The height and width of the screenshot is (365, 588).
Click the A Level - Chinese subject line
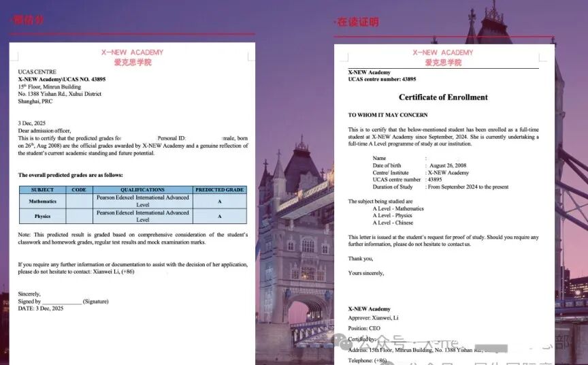[x=393, y=223]
